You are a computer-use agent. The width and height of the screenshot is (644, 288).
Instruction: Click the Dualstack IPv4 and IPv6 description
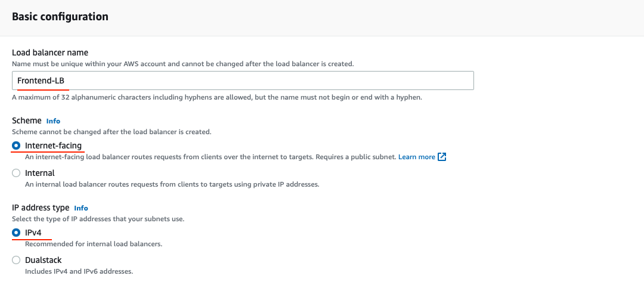pyautogui.click(x=79, y=271)
